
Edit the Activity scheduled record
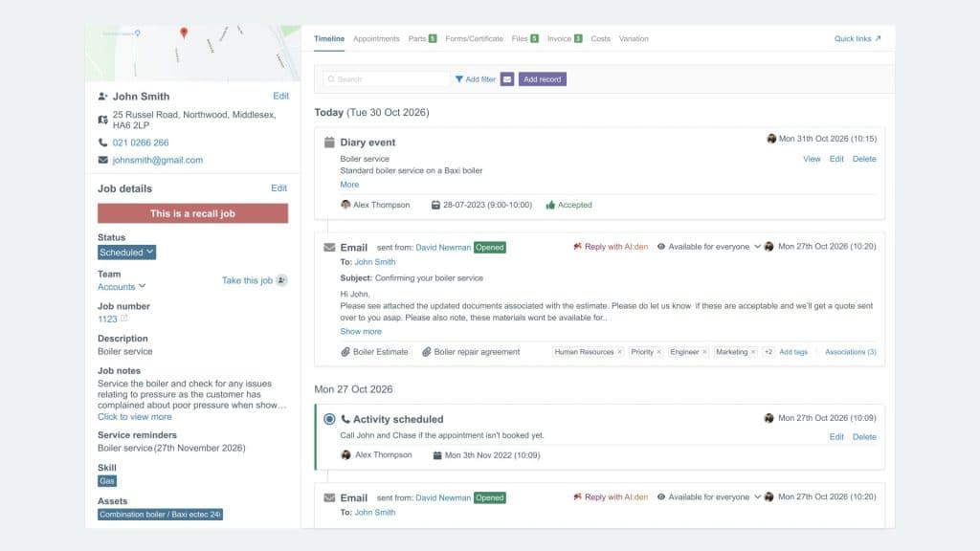836,436
